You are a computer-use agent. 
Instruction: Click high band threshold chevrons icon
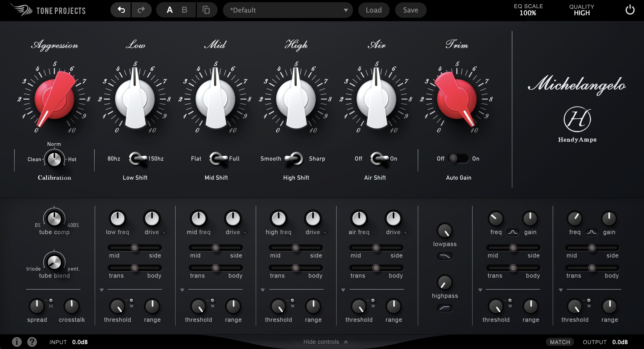(293, 306)
